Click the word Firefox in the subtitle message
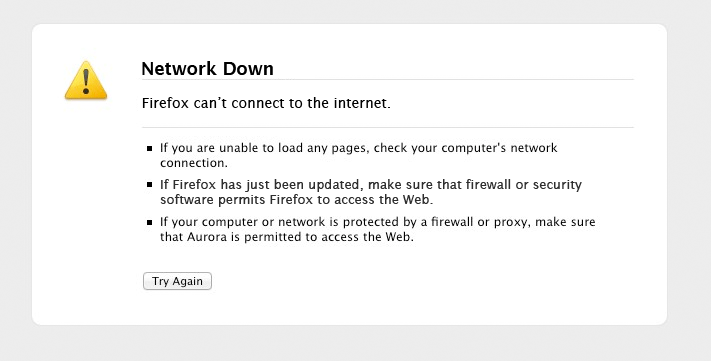Image resolution: width=711 pixels, height=361 pixels. (x=165, y=103)
